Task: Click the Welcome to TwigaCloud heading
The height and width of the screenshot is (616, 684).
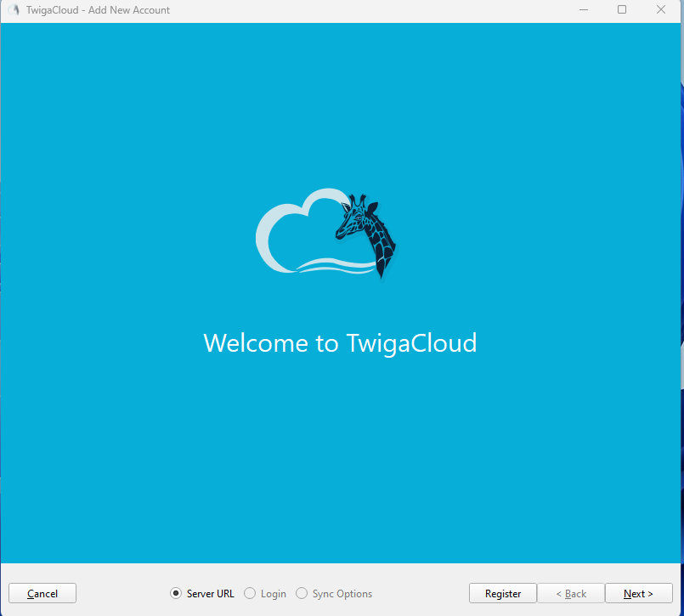Action: point(340,343)
